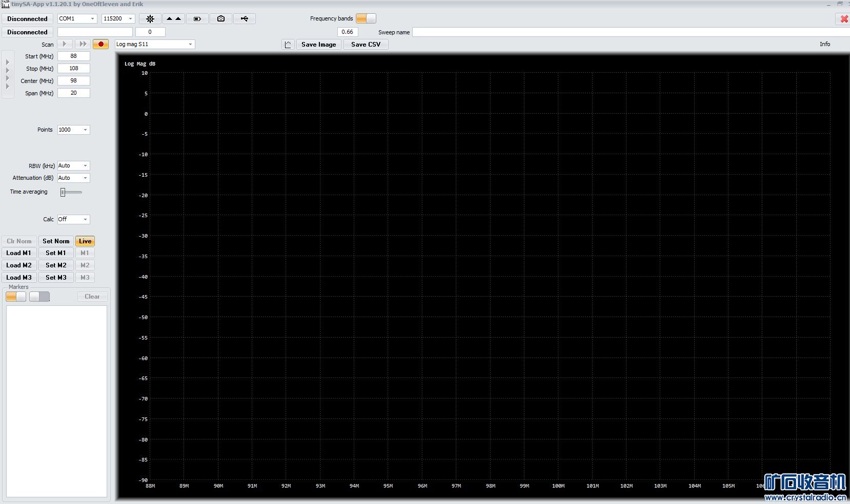The width and height of the screenshot is (850, 504).
Task: Capture device screen with camera icon
Action: tap(220, 19)
